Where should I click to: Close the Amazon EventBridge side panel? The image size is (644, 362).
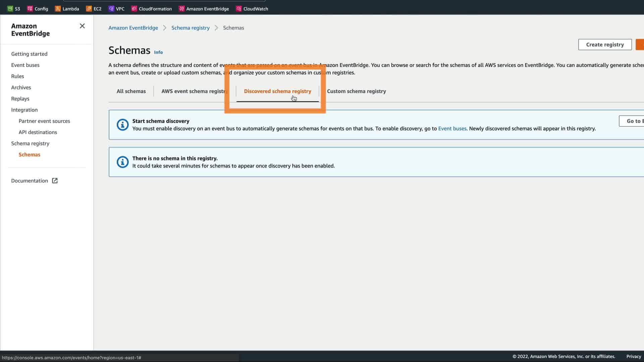82,26
